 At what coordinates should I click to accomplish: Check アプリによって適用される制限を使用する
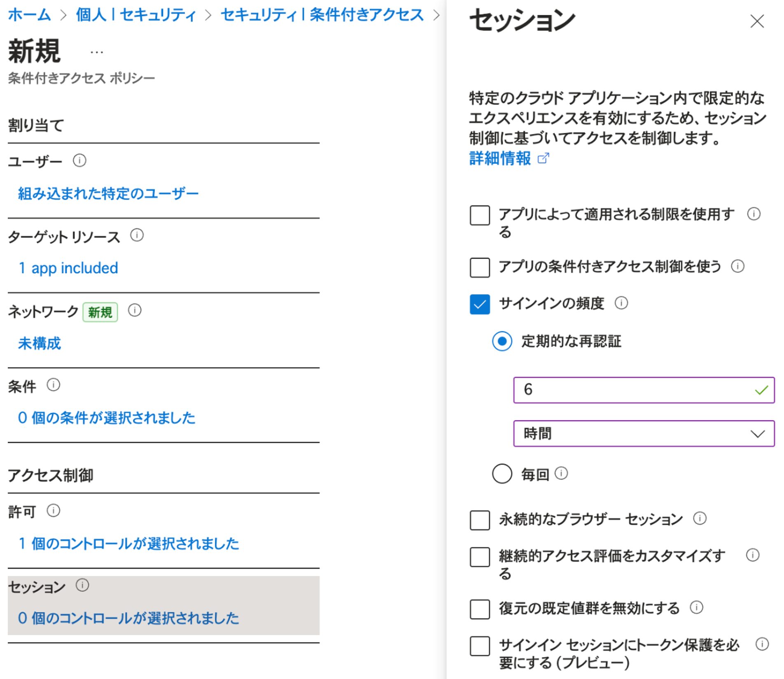[x=479, y=215]
